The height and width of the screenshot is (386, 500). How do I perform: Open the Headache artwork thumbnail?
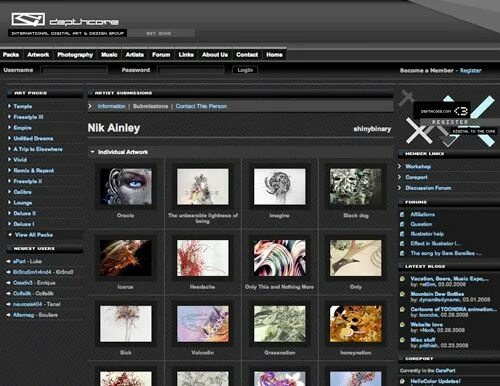click(x=203, y=258)
